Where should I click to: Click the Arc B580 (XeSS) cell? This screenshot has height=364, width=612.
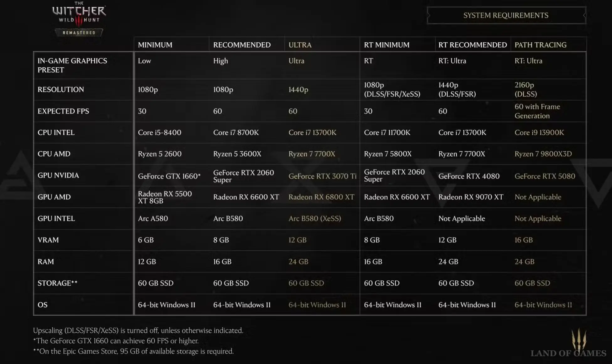point(314,219)
